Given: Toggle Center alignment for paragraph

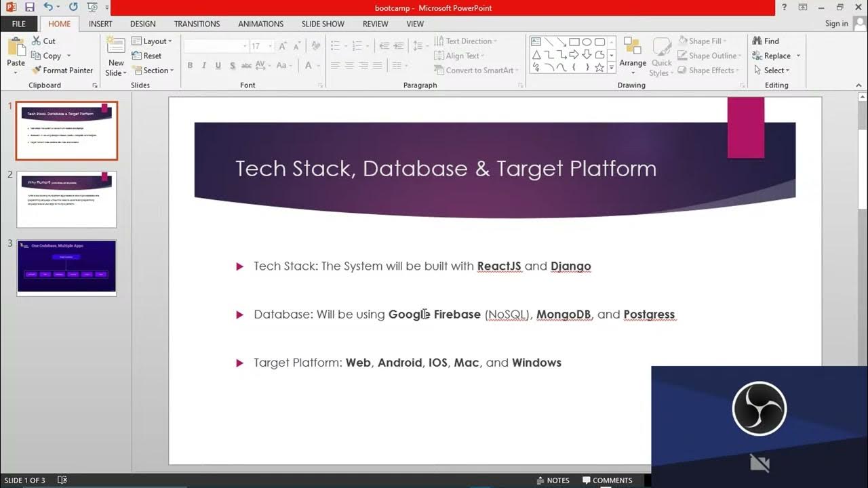Looking at the screenshot, I should pos(349,66).
